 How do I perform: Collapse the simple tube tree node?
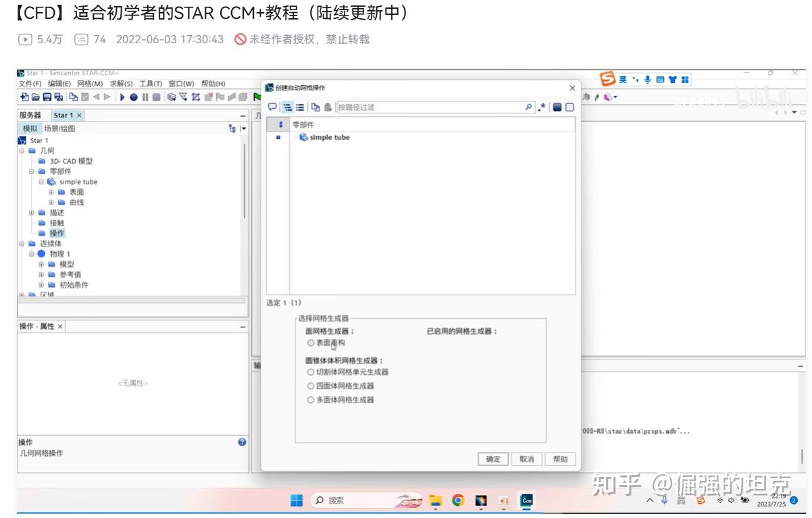[x=41, y=182]
